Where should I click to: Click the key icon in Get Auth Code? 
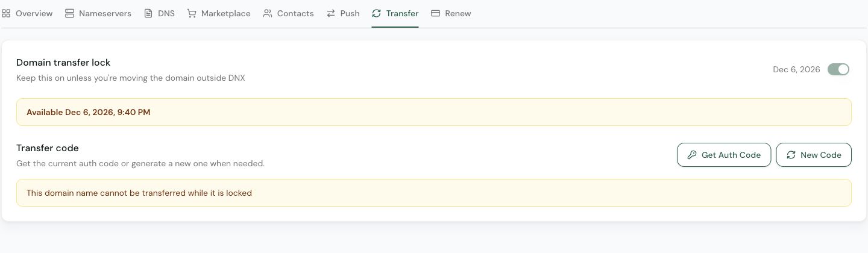point(692,155)
